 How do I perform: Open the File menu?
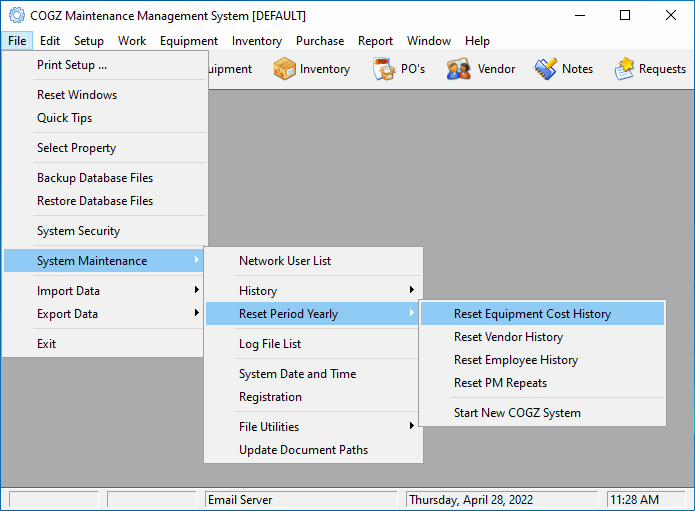pyautogui.click(x=17, y=41)
